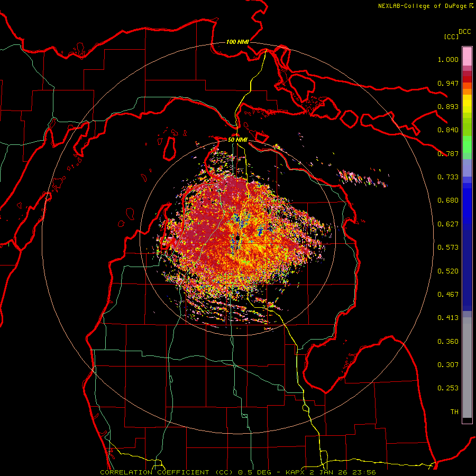
Task: Click the 50 NMI range ring label
Action: tap(237, 140)
